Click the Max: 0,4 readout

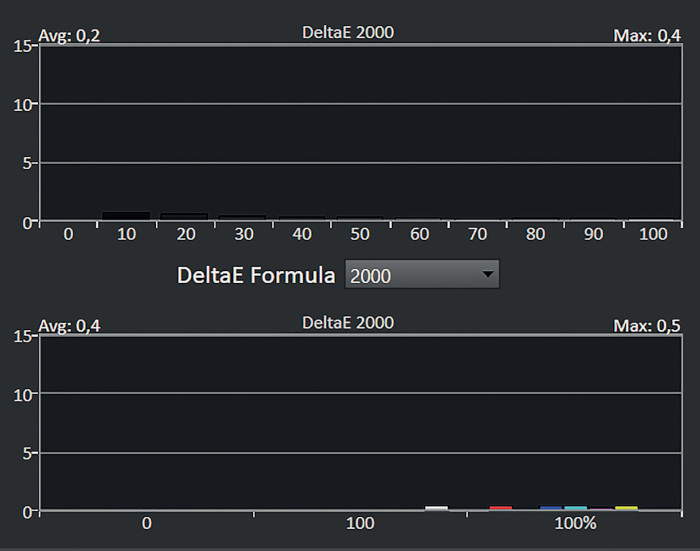(x=646, y=36)
